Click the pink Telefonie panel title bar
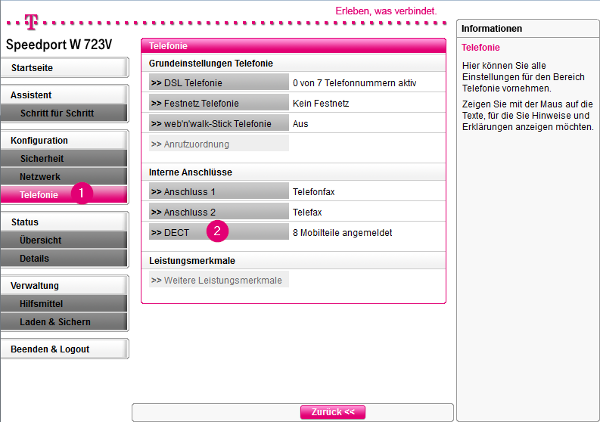This screenshot has height=422, width=600. click(x=293, y=46)
